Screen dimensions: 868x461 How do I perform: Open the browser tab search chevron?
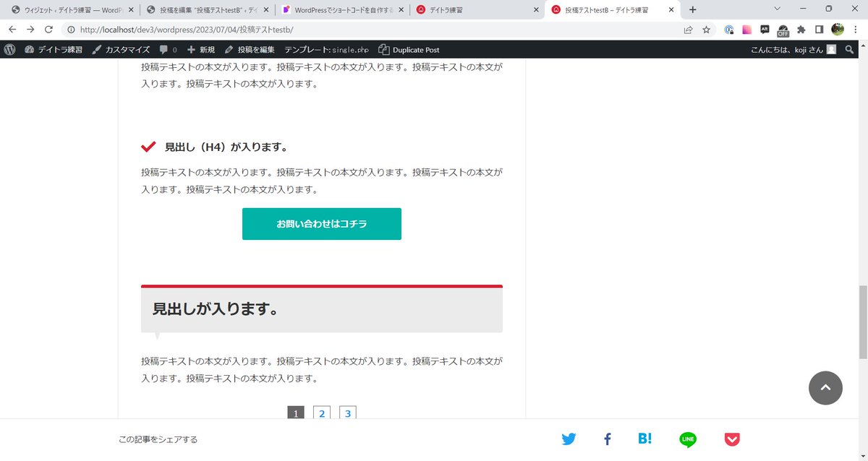click(778, 9)
